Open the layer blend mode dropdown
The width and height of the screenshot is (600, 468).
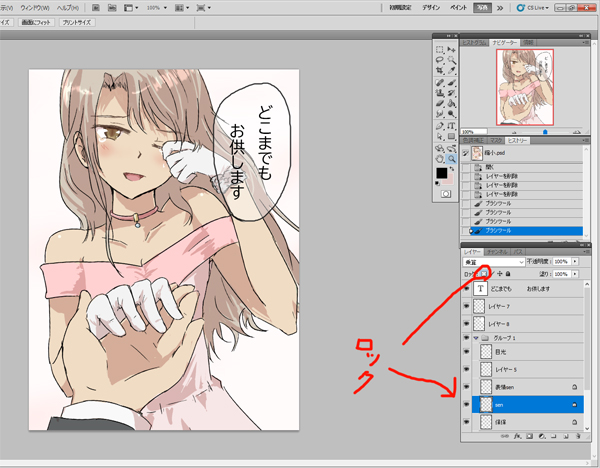[x=493, y=262]
